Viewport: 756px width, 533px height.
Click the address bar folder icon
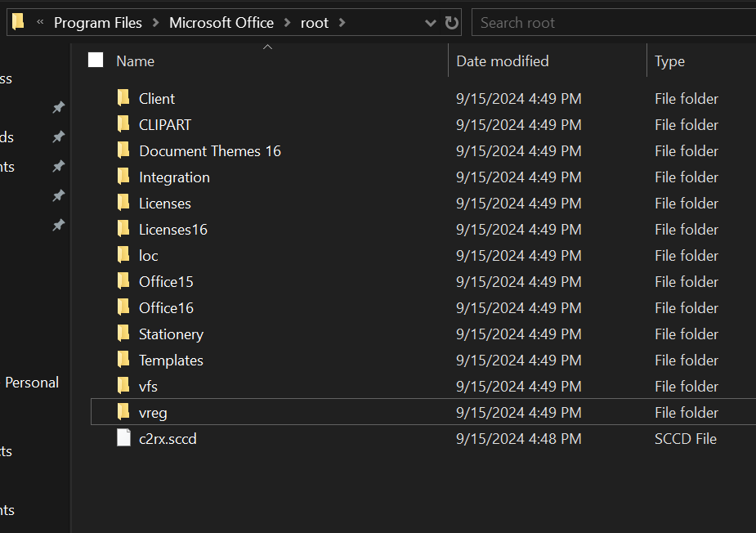click(x=18, y=22)
